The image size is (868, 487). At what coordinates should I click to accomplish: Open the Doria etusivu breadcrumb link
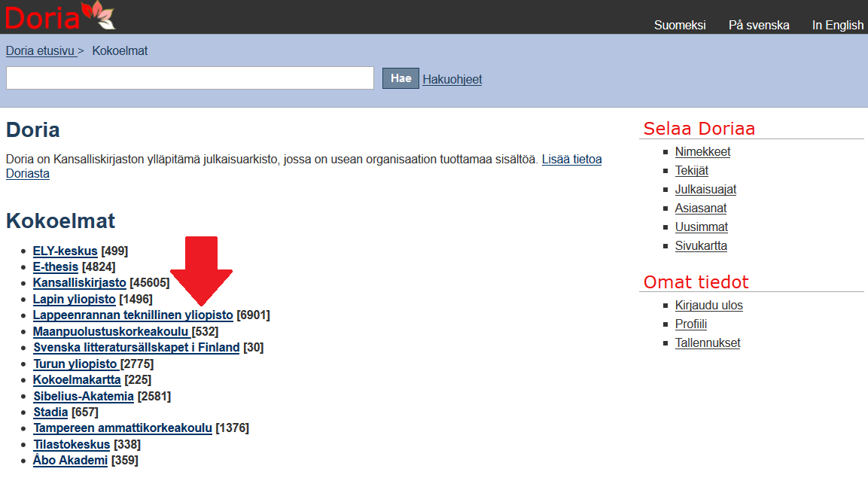41,51
